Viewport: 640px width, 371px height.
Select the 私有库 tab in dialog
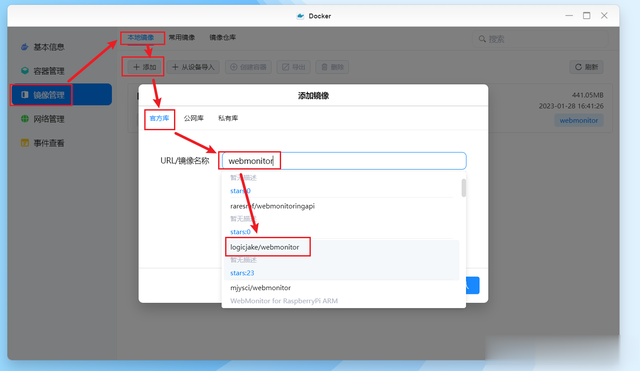point(228,118)
